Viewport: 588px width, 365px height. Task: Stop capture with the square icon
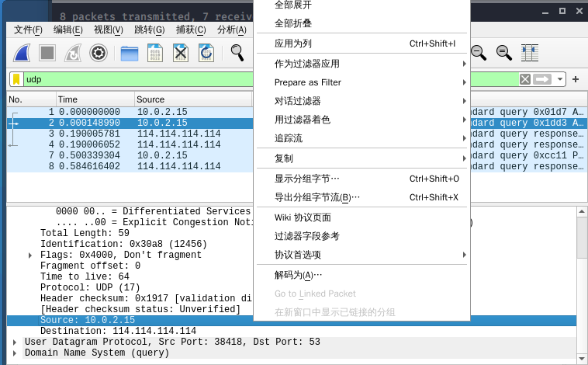pos(47,53)
